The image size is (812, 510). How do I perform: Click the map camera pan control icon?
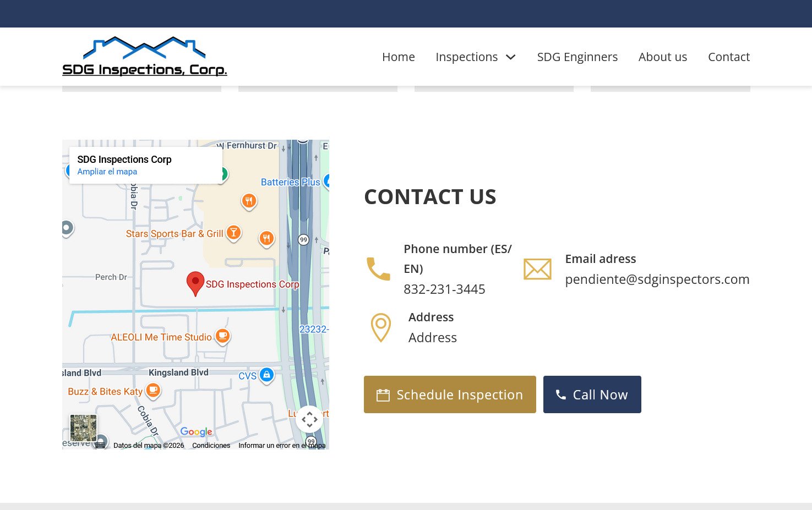pyautogui.click(x=309, y=420)
